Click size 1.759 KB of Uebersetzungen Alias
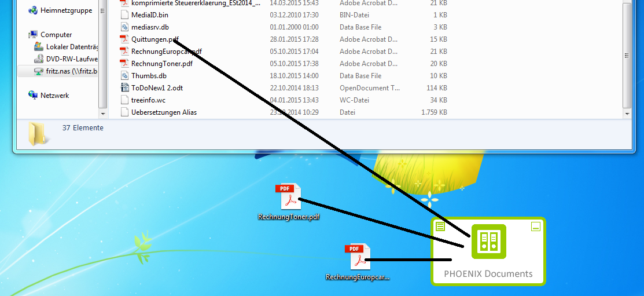This screenshot has width=644, height=296. pos(434,112)
